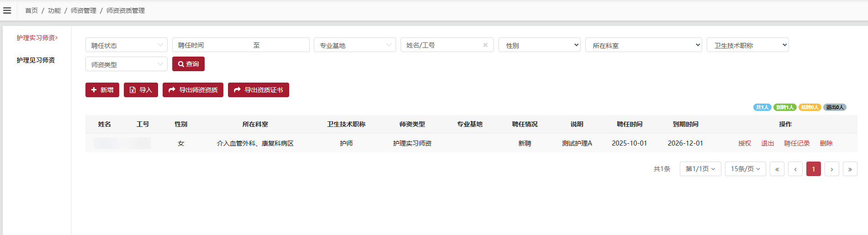Open the 第1/1页 page selector
The image size is (868, 235).
(x=700, y=169)
